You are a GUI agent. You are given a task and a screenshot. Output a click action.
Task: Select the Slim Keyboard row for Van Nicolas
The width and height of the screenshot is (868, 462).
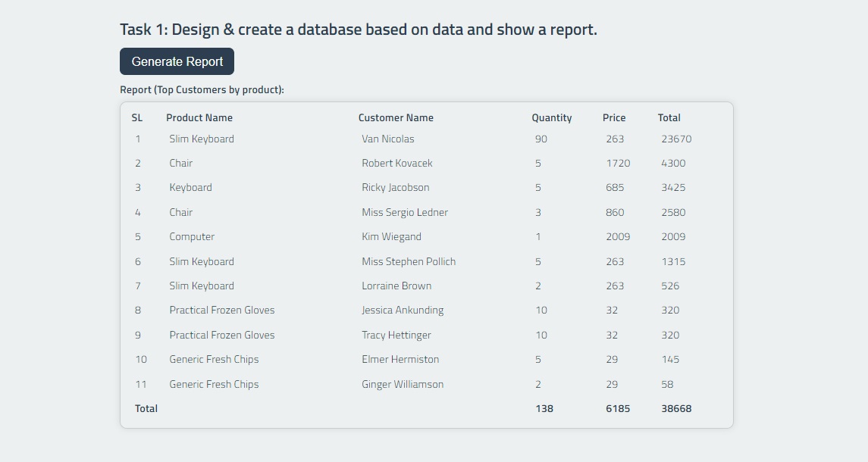pos(202,139)
